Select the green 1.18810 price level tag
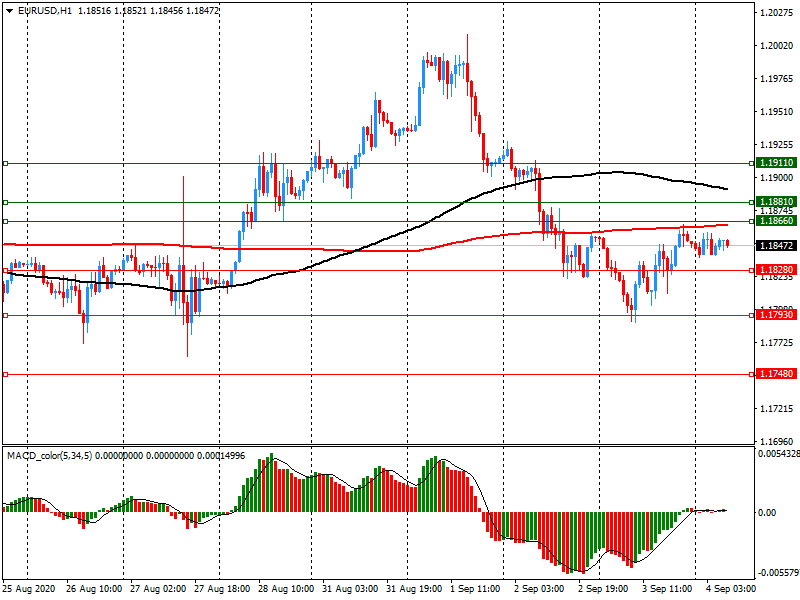The image size is (800, 600). [776, 201]
